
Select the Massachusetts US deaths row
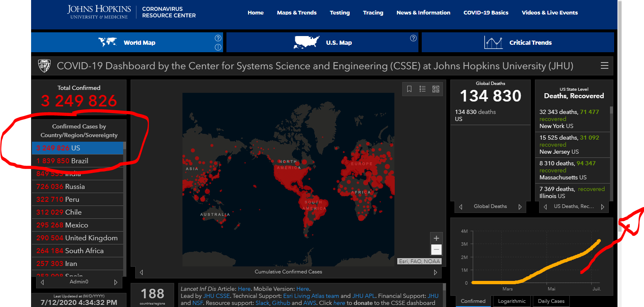[572, 170]
